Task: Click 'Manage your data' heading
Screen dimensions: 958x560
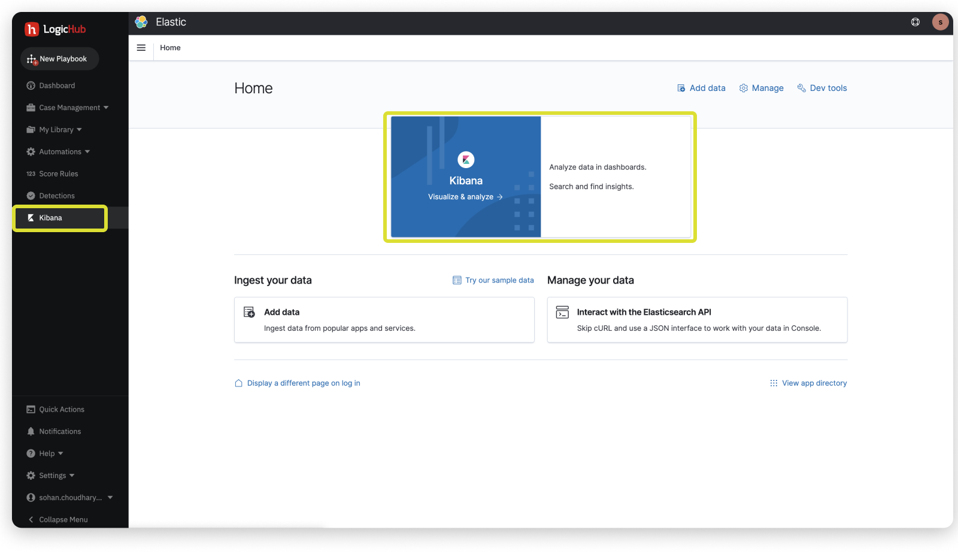Action: [590, 280]
